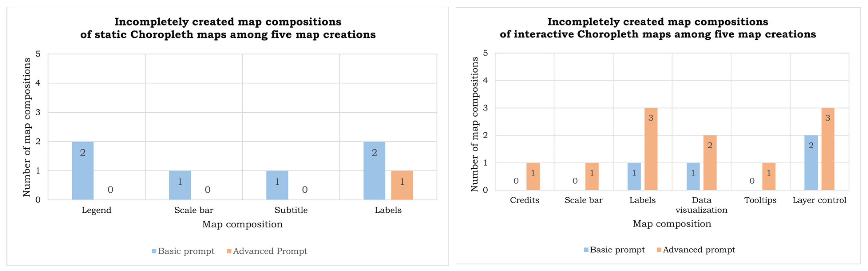Click the Tooltips category label on the x-axis
Viewport: 868px width, 271px height.
pyautogui.click(x=760, y=200)
